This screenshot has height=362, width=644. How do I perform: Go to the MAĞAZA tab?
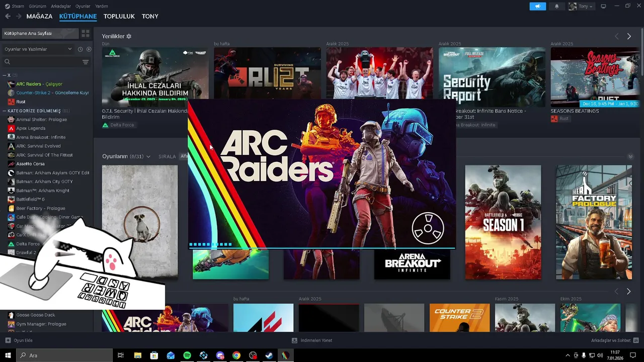click(39, 16)
